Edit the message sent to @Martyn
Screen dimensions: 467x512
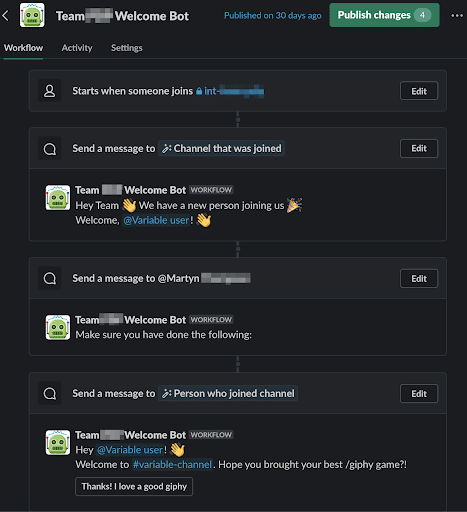[419, 278]
